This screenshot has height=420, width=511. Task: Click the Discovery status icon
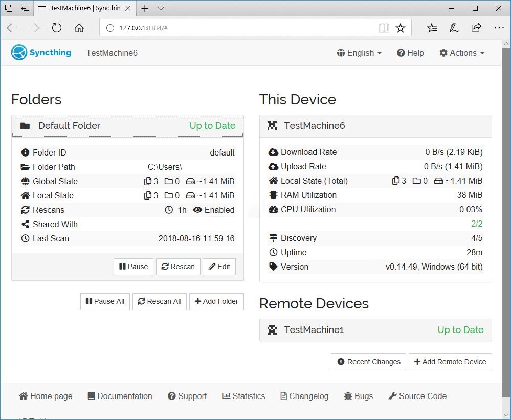(x=273, y=238)
